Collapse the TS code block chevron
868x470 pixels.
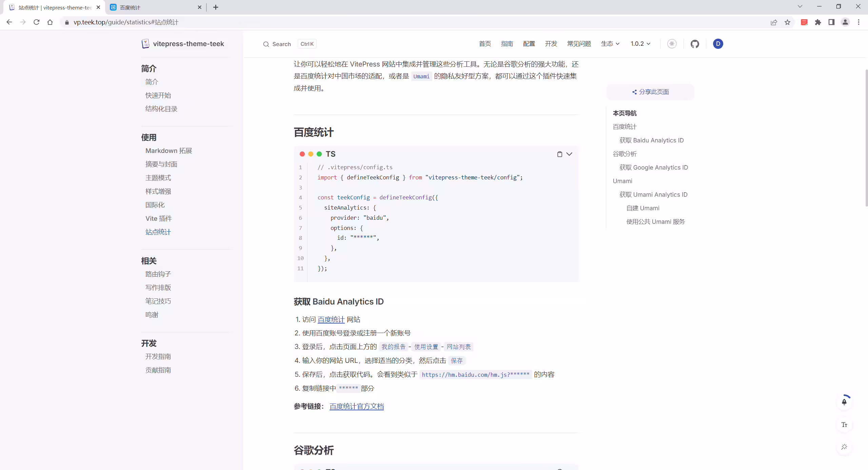569,154
